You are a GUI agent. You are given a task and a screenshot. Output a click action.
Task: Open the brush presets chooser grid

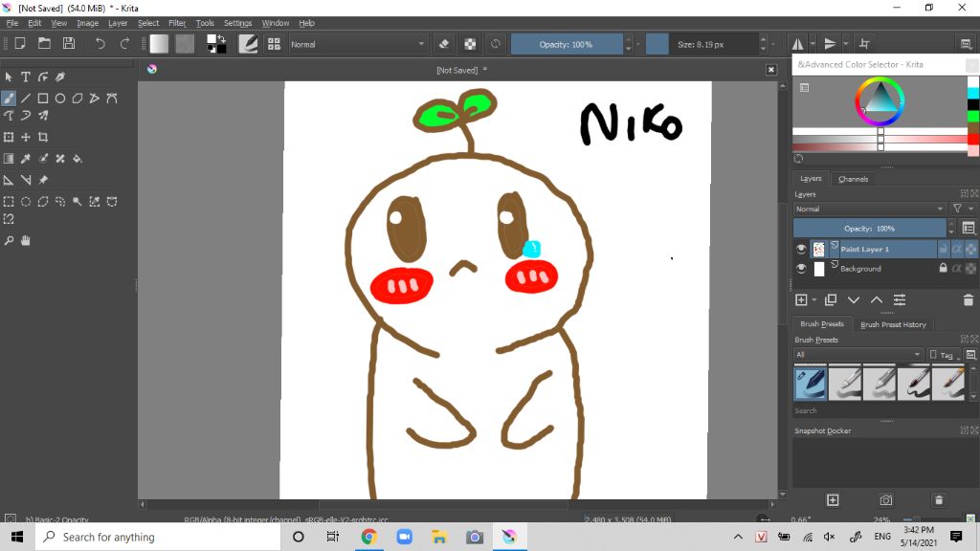(274, 44)
